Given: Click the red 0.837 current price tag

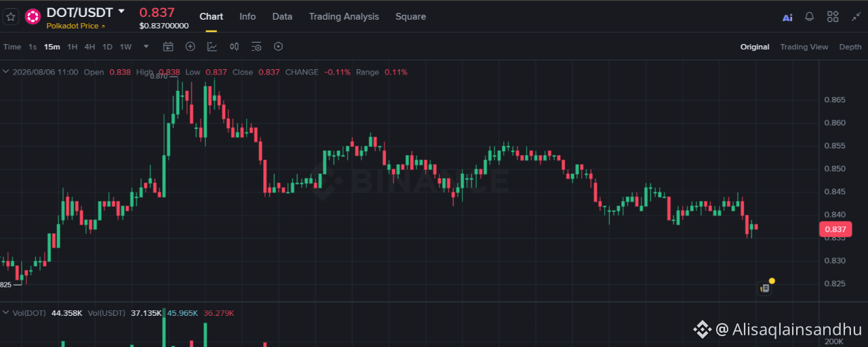Looking at the screenshot, I should coord(835,229).
